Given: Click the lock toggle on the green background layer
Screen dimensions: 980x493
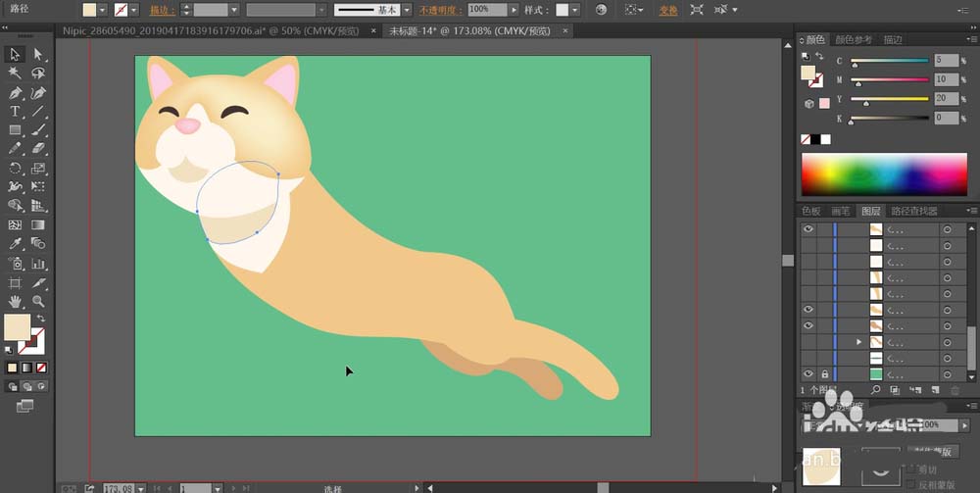Looking at the screenshot, I should point(824,374).
